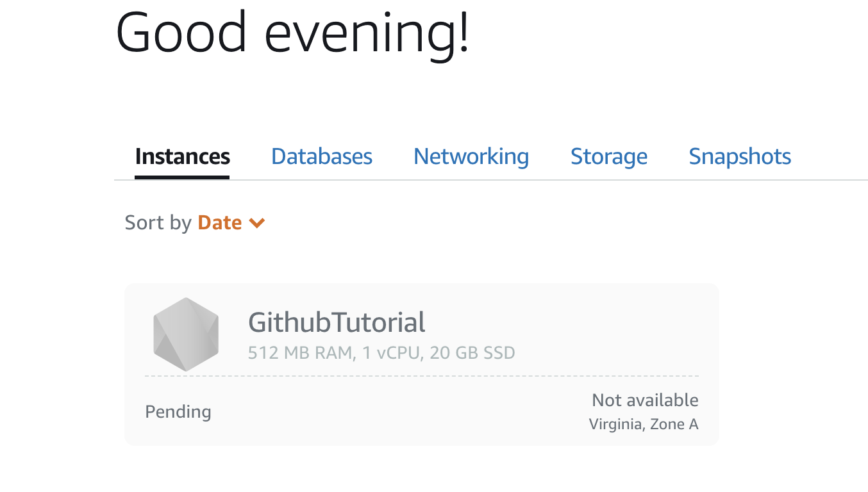Expand the orange Sort by chevron arrow

[x=257, y=223]
